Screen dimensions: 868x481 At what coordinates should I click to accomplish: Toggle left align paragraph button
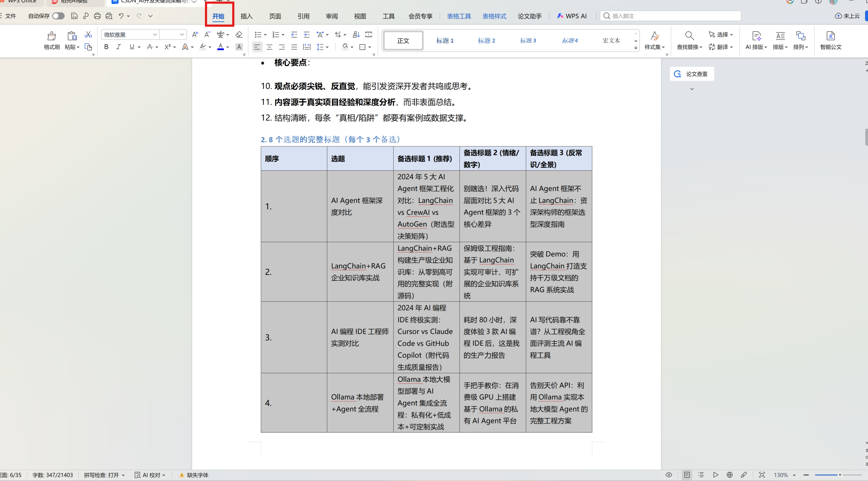[257, 47]
